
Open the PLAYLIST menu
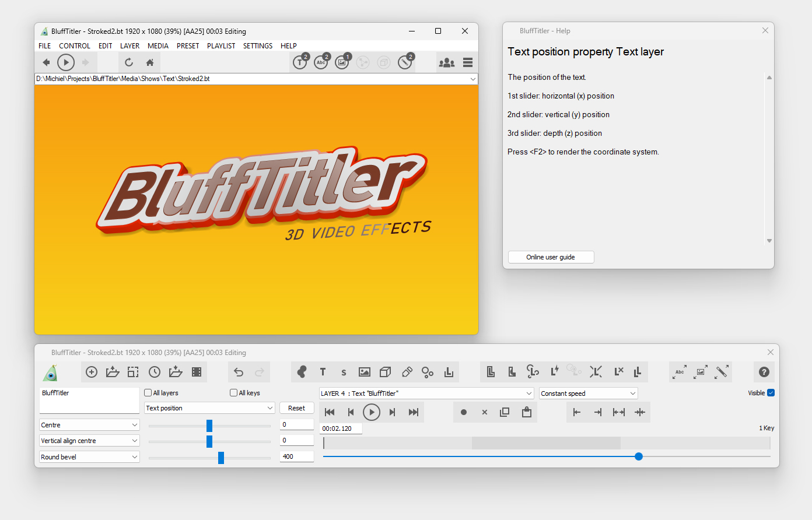tap(221, 46)
